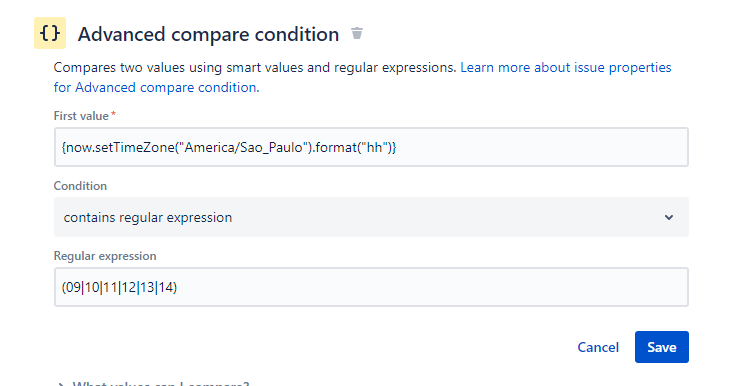The height and width of the screenshot is (386, 750).
Task: Follow the 'for Advanced compare condition.' link text
Action: point(156,88)
